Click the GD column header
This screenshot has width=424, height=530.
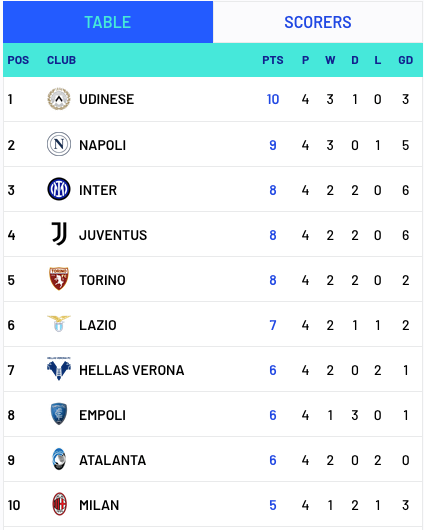click(x=405, y=60)
